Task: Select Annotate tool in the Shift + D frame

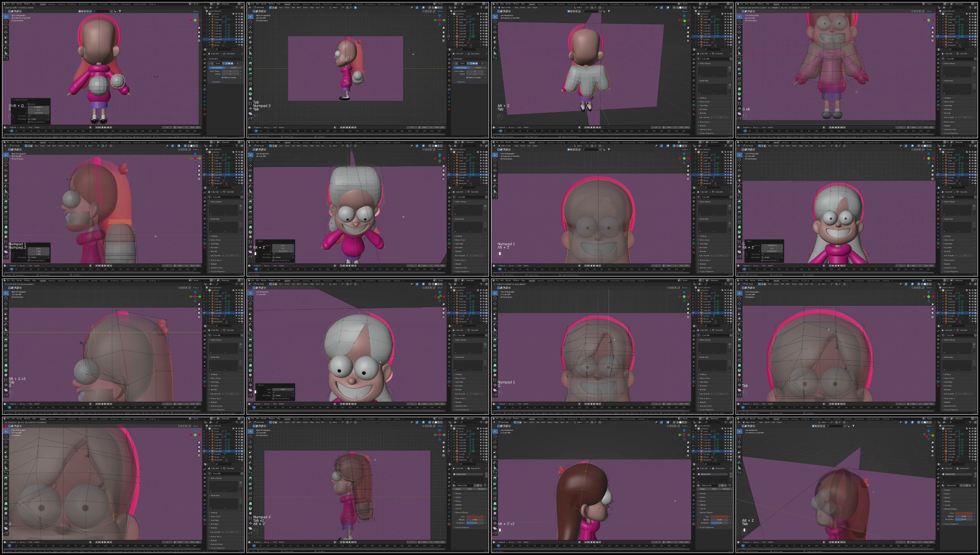Action: click(x=6, y=48)
